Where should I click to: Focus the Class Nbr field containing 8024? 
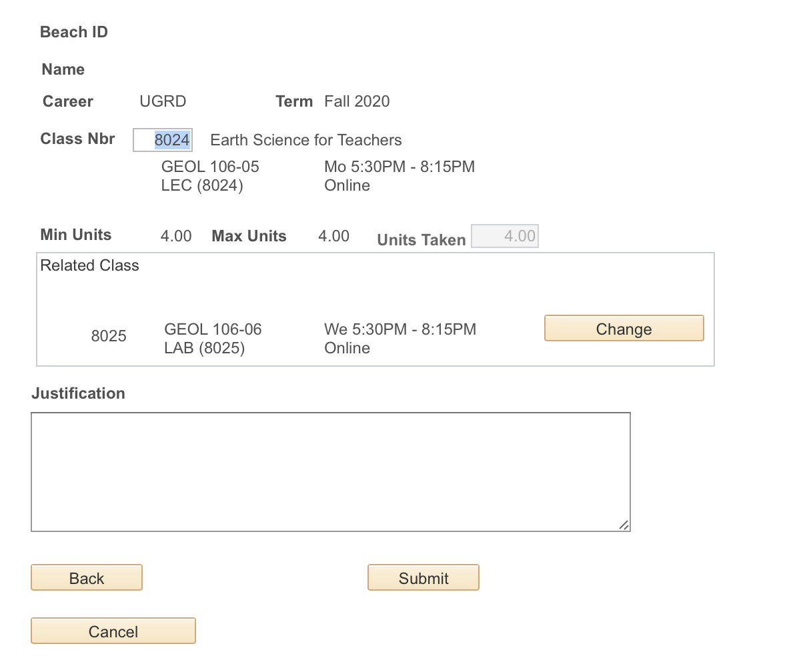163,139
